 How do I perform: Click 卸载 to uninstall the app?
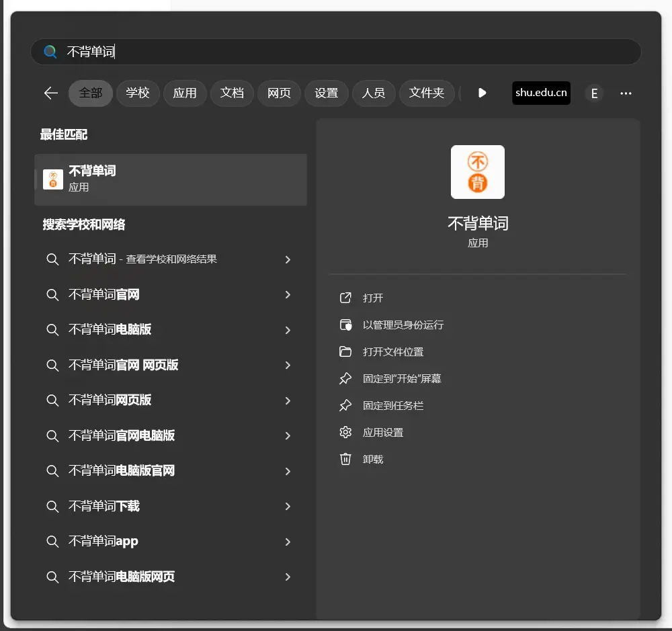373,460
